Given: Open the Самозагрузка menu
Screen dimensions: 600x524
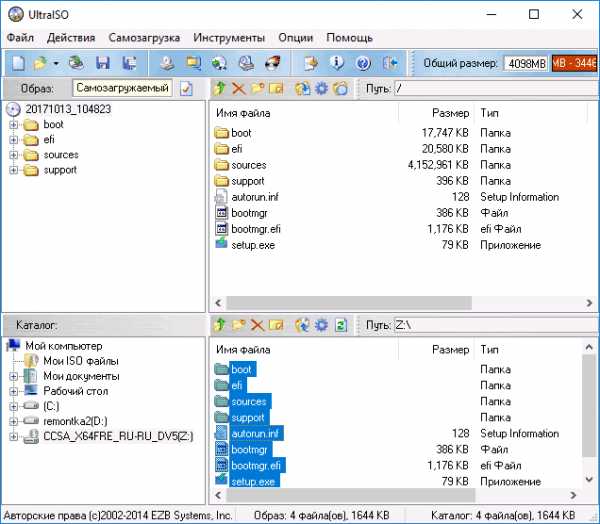Looking at the screenshot, I should 144,38.
